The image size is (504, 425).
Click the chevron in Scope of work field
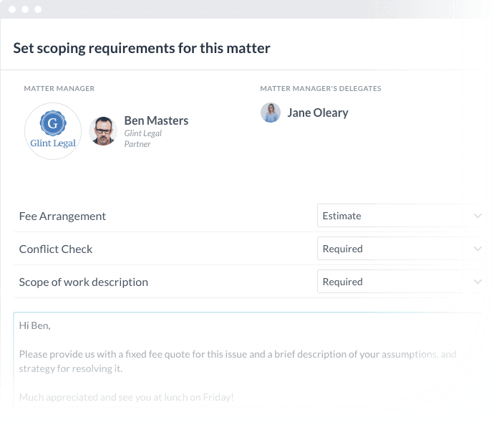[x=478, y=282]
